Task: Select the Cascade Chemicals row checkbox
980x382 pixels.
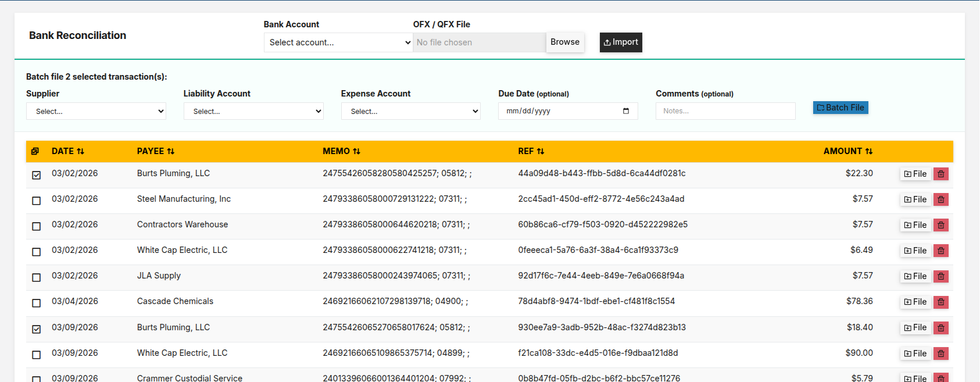Action: (x=36, y=303)
